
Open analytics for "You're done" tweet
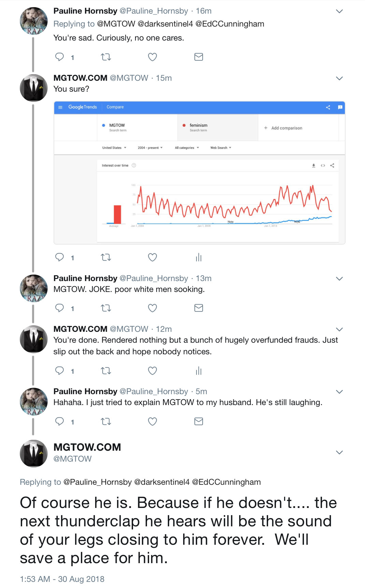199,371
